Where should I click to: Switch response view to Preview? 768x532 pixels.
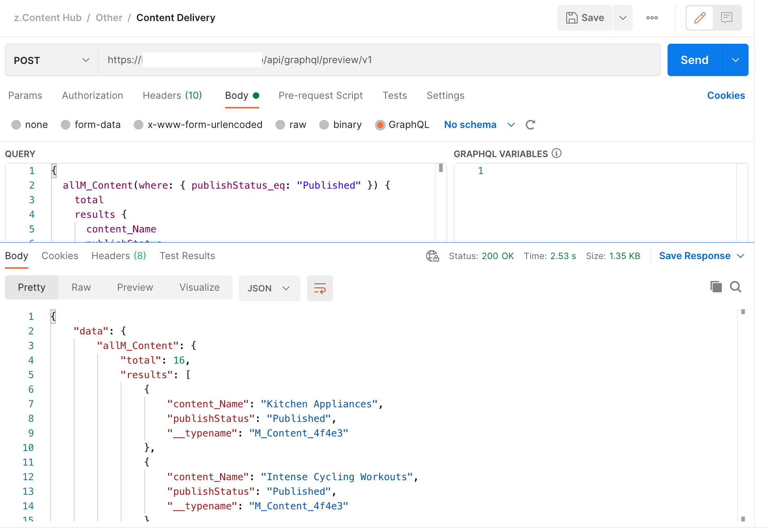(135, 287)
